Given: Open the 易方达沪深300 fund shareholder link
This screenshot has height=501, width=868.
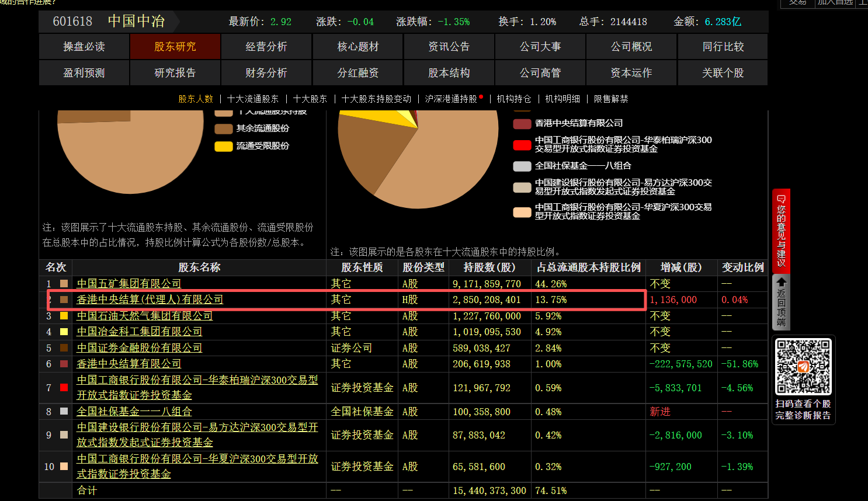Looking at the screenshot, I should 197,435.
